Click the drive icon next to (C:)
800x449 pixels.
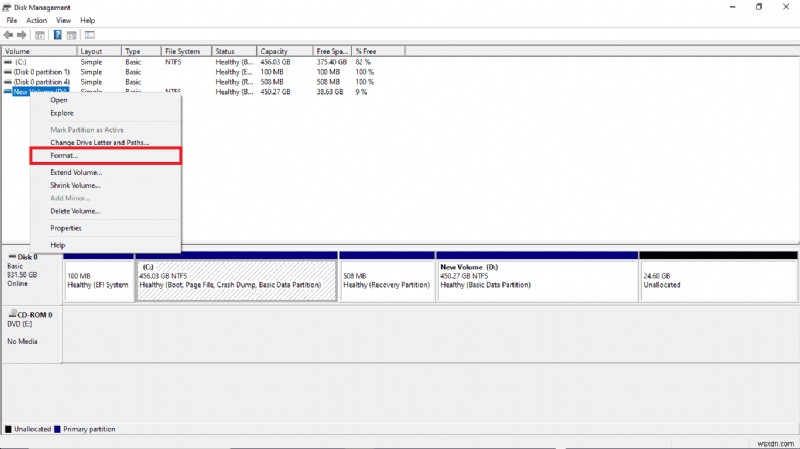[x=8, y=62]
